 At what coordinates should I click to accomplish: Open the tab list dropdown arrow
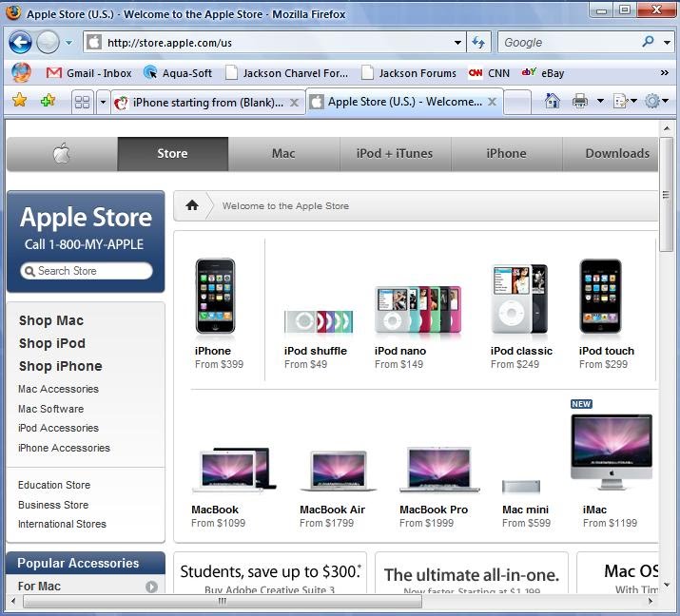point(103,103)
